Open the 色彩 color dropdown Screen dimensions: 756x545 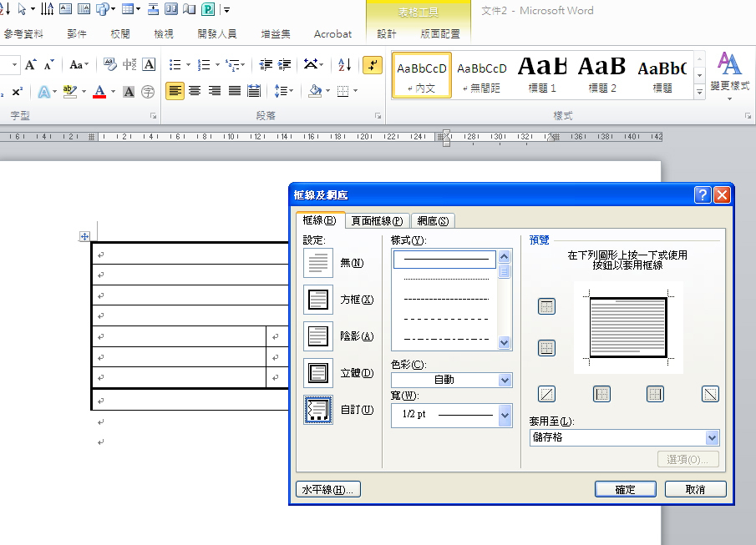point(505,381)
